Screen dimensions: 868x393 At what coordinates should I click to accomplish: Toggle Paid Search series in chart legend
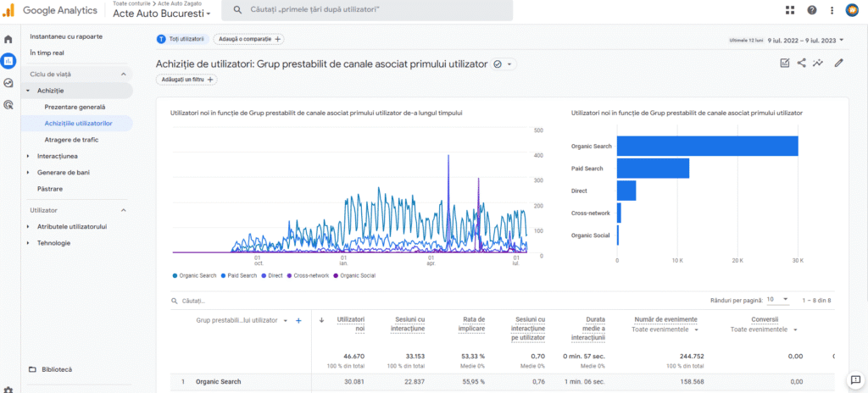pos(241,275)
